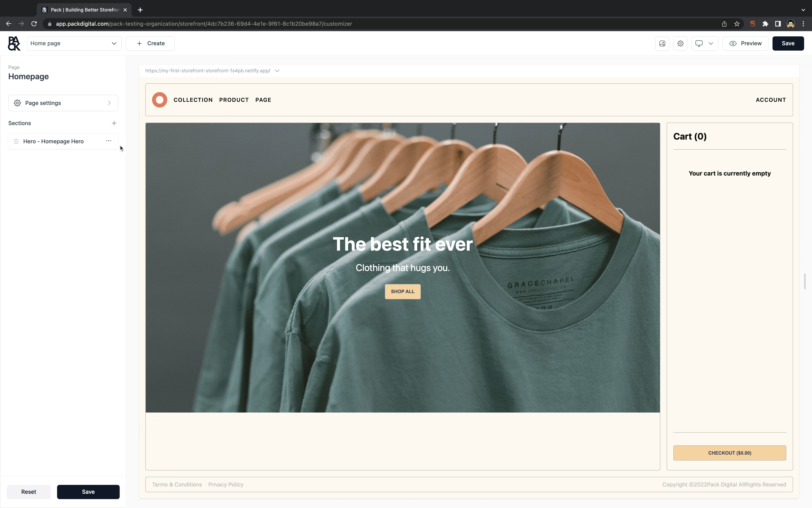Grab the Hero section drag handle

pyautogui.click(x=16, y=141)
